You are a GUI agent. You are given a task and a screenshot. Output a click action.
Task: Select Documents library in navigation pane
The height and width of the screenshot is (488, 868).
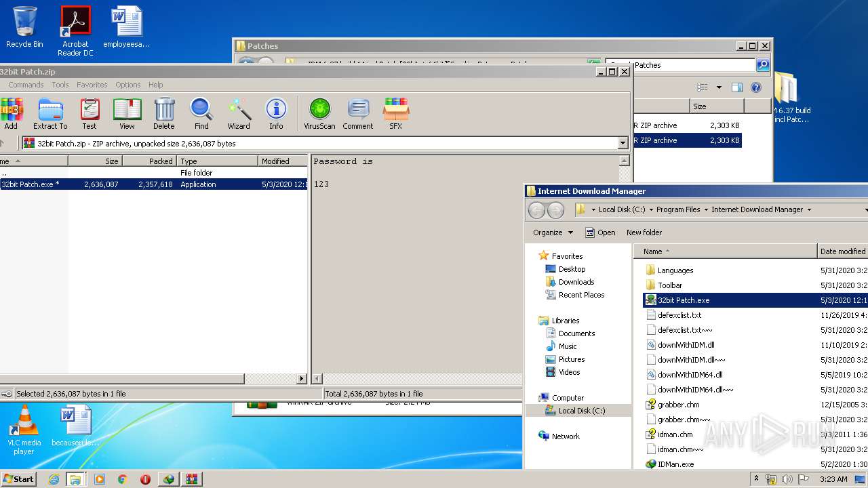tap(576, 333)
